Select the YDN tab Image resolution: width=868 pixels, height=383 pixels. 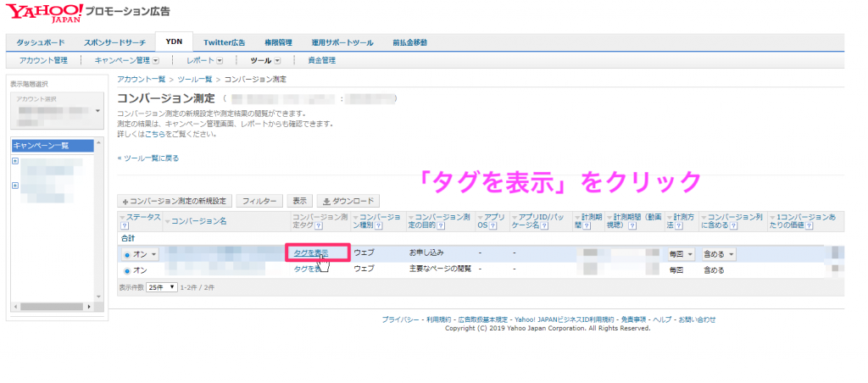[x=174, y=42]
